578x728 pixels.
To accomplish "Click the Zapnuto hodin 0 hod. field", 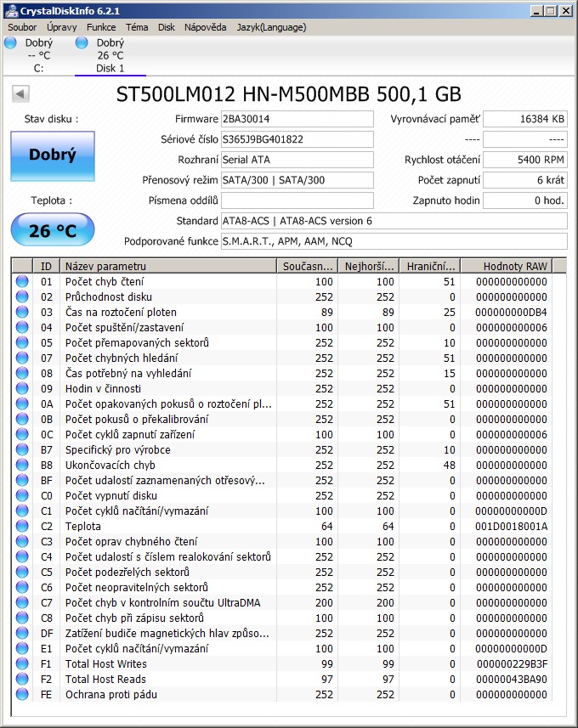I will click(525, 200).
